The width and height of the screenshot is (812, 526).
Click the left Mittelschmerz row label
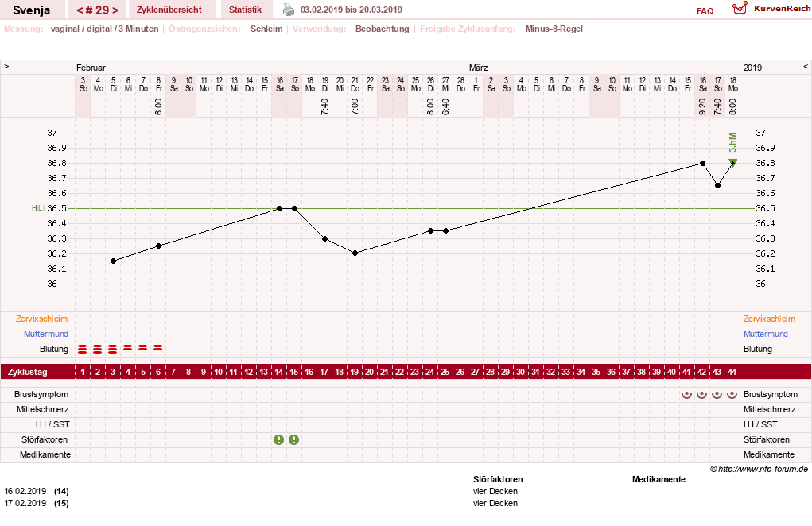[44, 410]
